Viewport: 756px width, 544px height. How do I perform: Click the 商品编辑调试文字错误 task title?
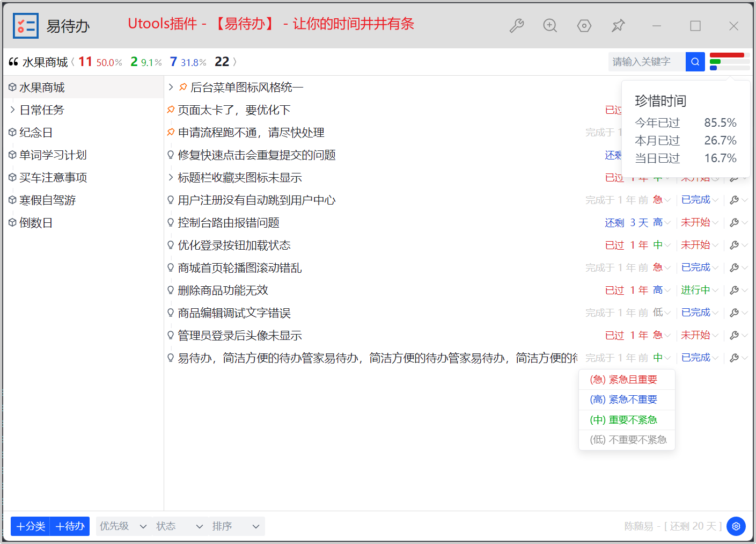[234, 313]
